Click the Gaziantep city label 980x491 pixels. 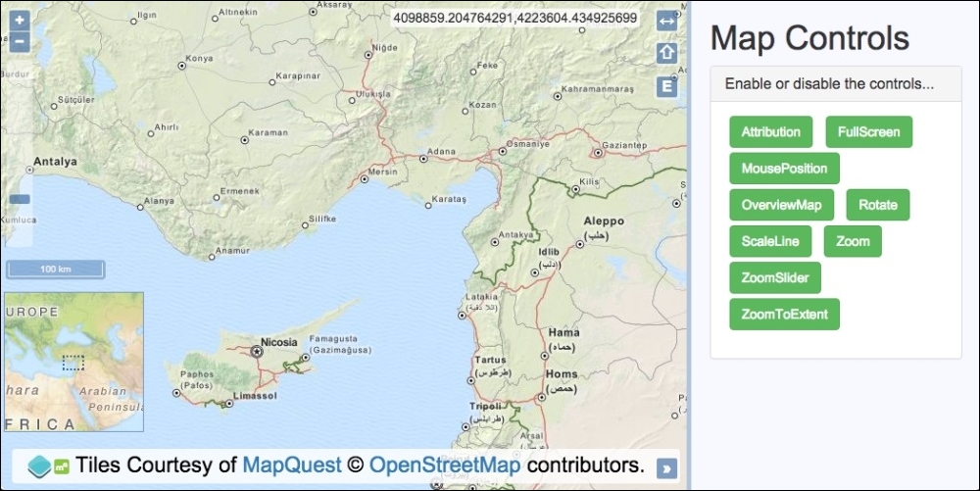(x=624, y=146)
